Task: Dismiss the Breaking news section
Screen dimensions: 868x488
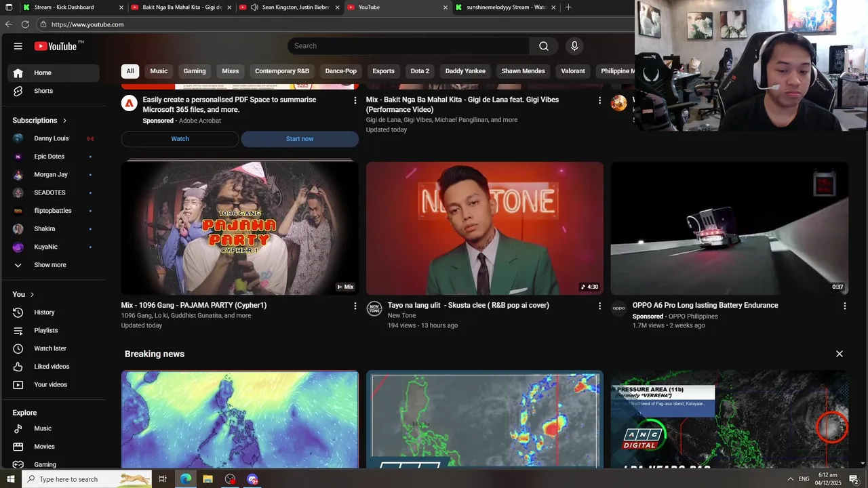Action: coord(840,354)
